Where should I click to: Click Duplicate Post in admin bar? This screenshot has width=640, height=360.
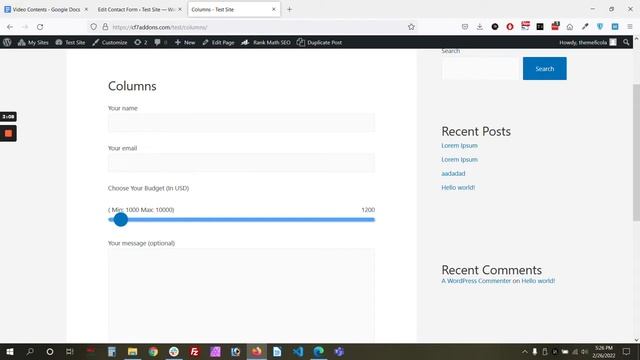(319, 42)
